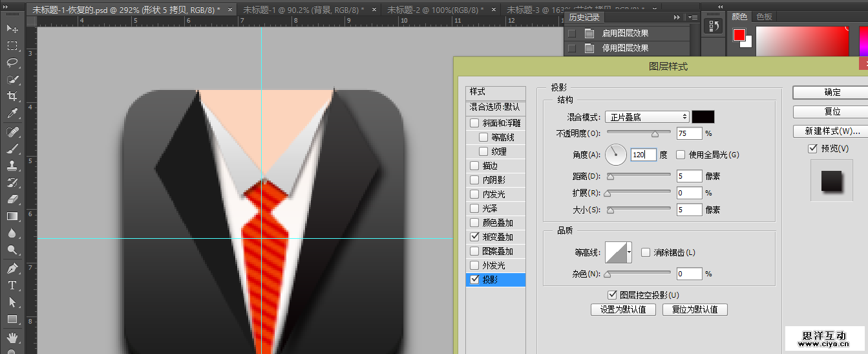
Task: Select the Lasso tool
Action: click(x=12, y=63)
